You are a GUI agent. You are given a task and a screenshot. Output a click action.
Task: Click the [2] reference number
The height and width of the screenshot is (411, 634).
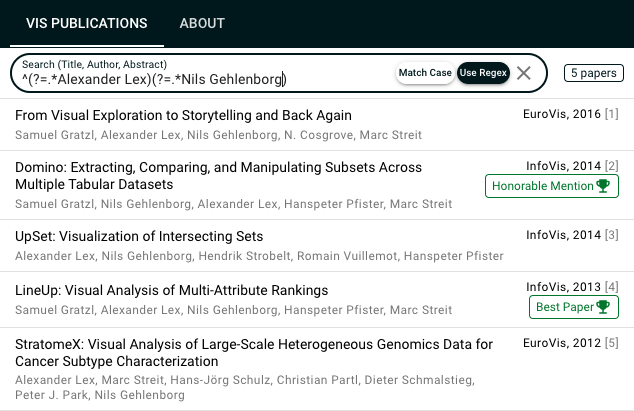point(612,166)
